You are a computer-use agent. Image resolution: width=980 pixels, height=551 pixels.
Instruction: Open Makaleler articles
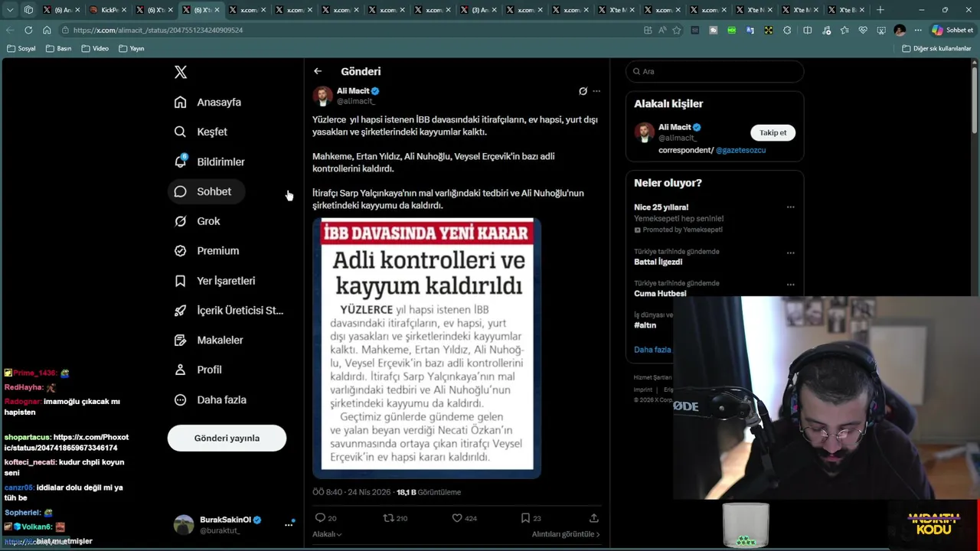(x=209, y=340)
